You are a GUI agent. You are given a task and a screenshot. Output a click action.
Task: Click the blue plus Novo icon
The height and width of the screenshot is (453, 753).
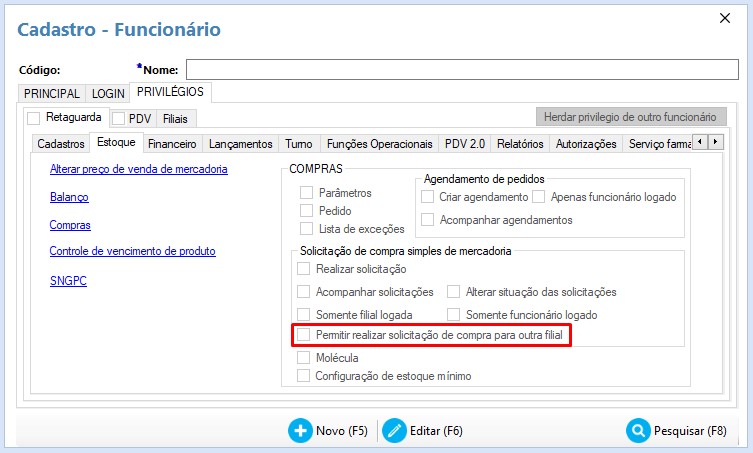(x=300, y=431)
